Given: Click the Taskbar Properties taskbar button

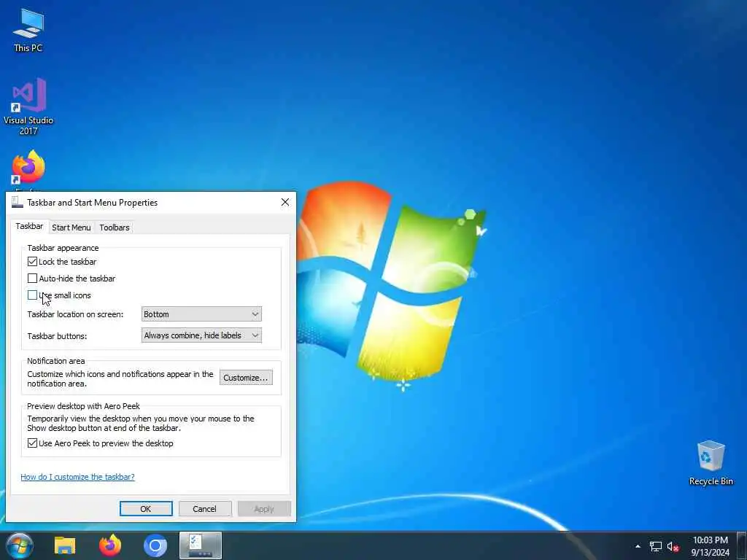Looking at the screenshot, I should (200, 545).
